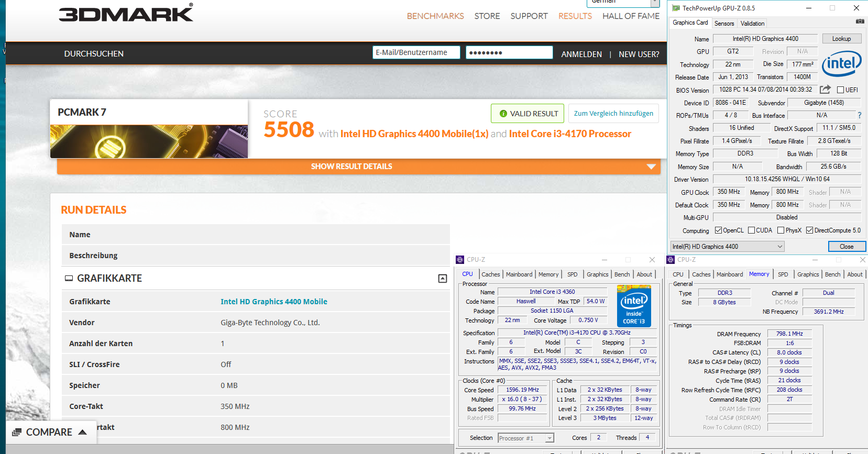
Task: Toggle the OpenCL checkbox
Action: [x=719, y=230]
